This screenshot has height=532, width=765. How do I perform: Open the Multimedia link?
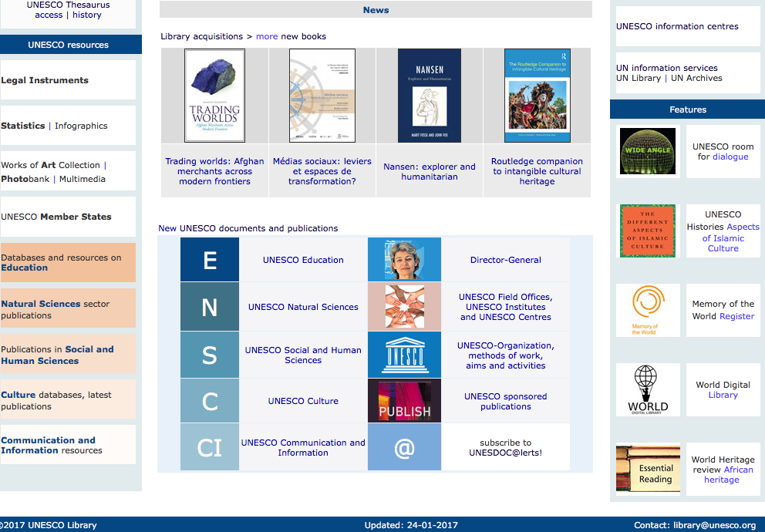click(x=83, y=179)
